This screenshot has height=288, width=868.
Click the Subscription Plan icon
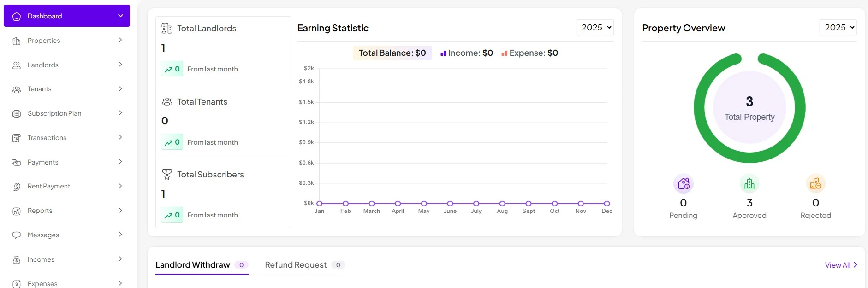pyautogui.click(x=17, y=114)
